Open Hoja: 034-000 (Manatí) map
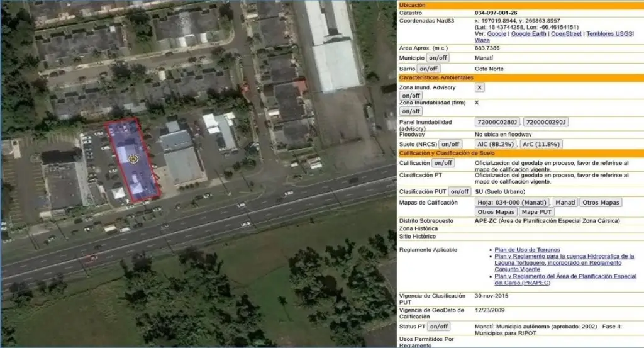This screenshot has height=348, width=644. pos(512,203)
